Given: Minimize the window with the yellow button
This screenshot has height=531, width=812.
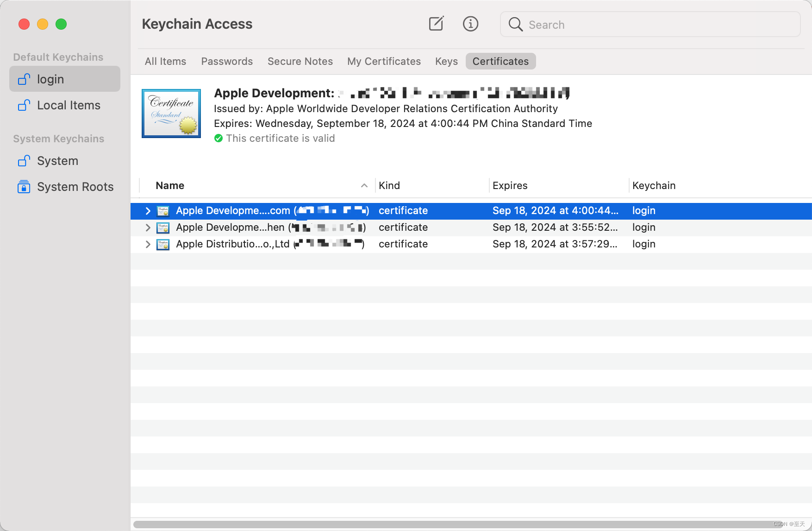Looking at the screenshot, I should point(43,24).
